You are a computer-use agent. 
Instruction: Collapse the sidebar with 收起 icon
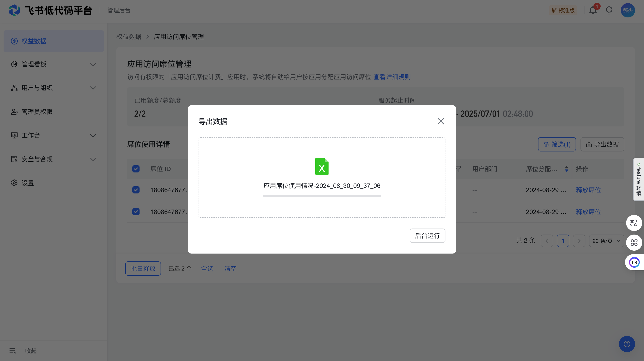[13, 351]
